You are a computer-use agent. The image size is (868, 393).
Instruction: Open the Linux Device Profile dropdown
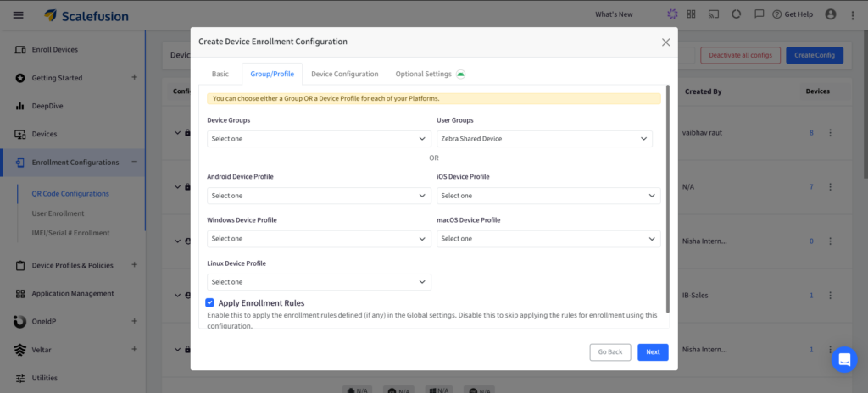point(319,282)
